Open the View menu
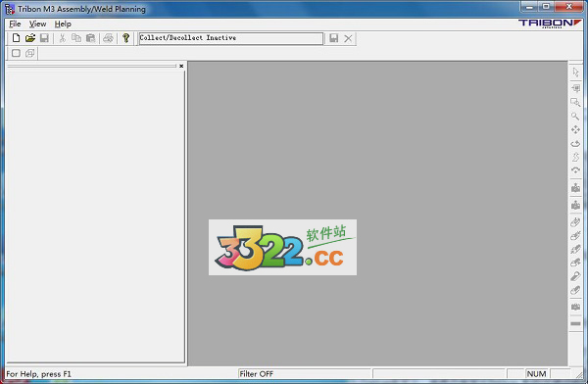 38,24
